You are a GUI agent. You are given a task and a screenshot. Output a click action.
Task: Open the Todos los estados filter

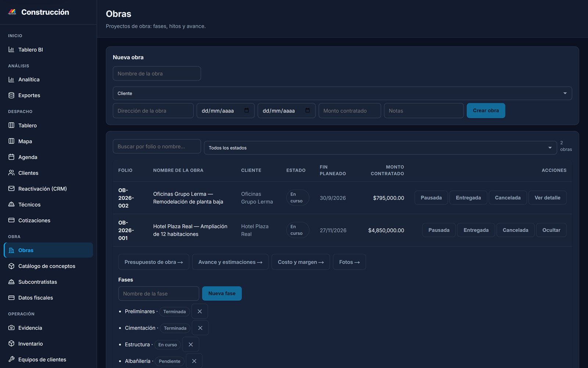[380, 148]
